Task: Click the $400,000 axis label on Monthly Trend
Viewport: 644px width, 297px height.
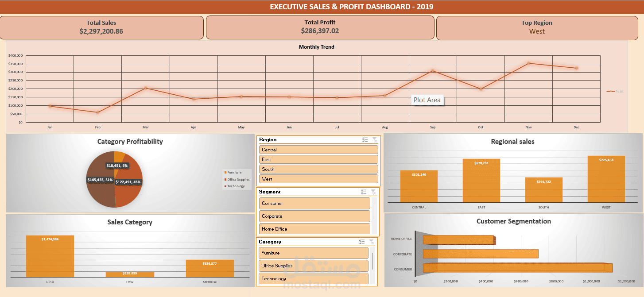Action: [x=16, y=56]
